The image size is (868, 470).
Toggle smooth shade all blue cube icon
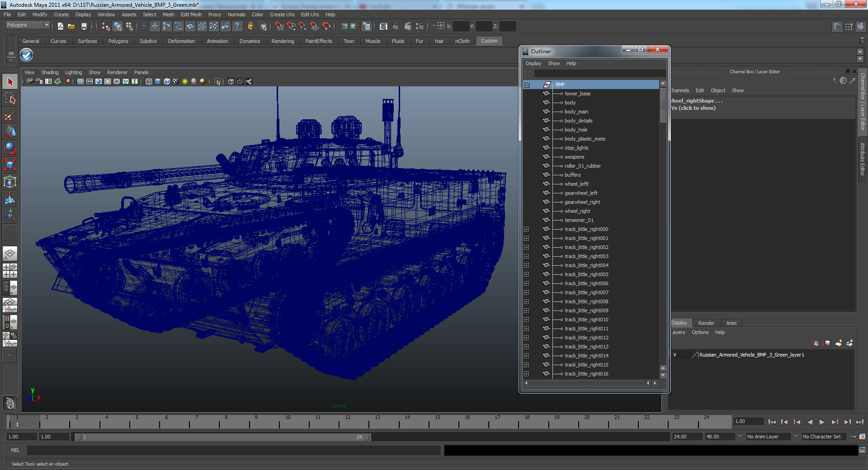coord(158,81)
